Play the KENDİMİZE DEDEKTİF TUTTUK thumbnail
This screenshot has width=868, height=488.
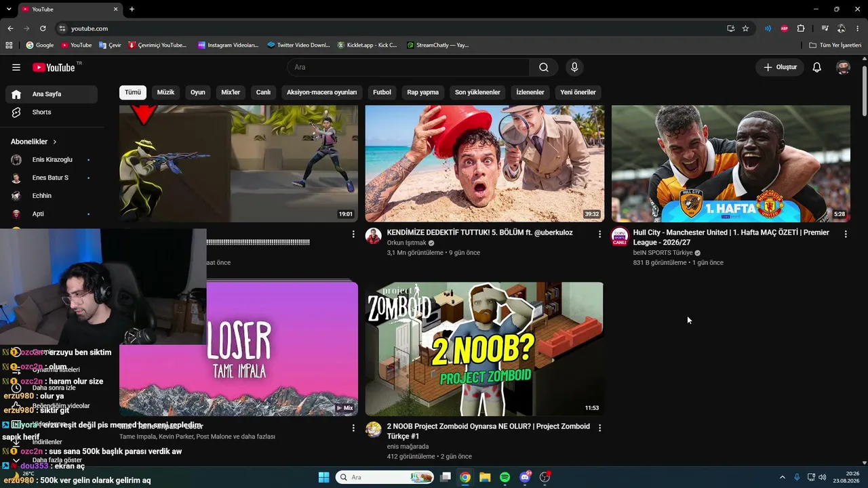tap(485, 163)
